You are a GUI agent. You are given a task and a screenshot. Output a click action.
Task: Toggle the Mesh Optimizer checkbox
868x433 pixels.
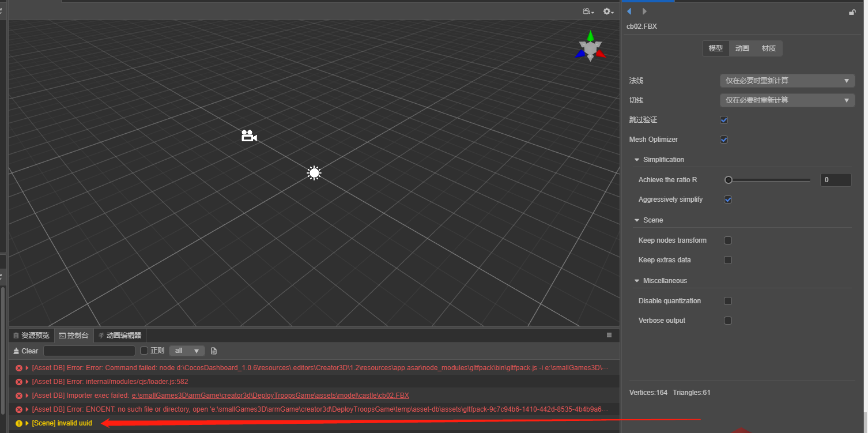724,140
